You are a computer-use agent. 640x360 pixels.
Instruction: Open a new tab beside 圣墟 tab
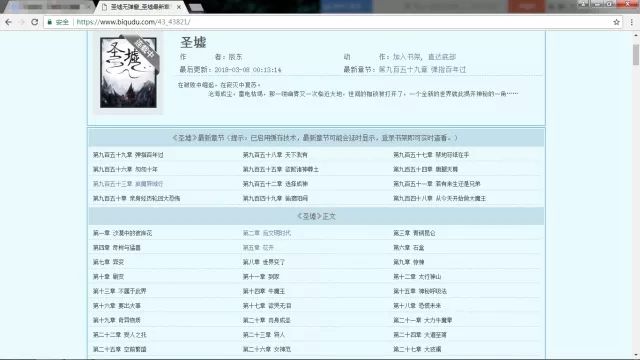196,7
